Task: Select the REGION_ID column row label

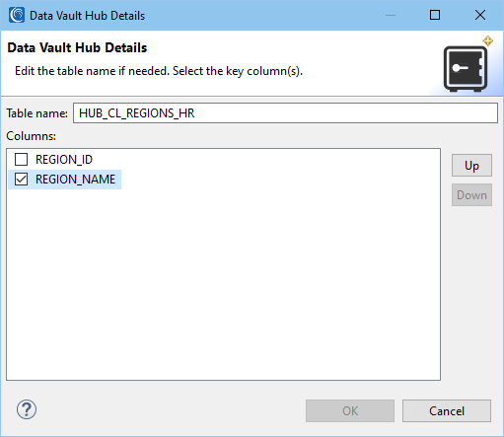Action: pyautogui.click(x=64, y=160)
